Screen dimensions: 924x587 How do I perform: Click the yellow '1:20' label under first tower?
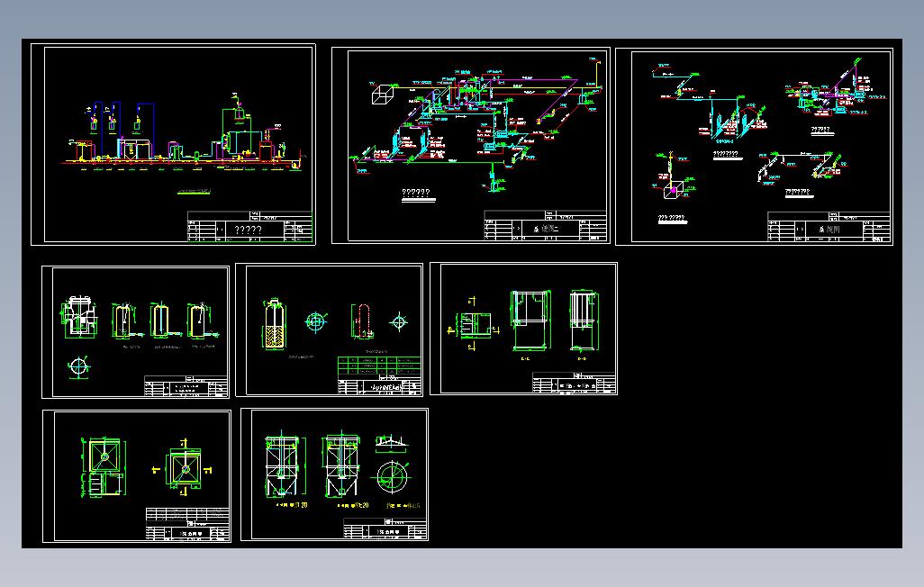tap(301, 505)
